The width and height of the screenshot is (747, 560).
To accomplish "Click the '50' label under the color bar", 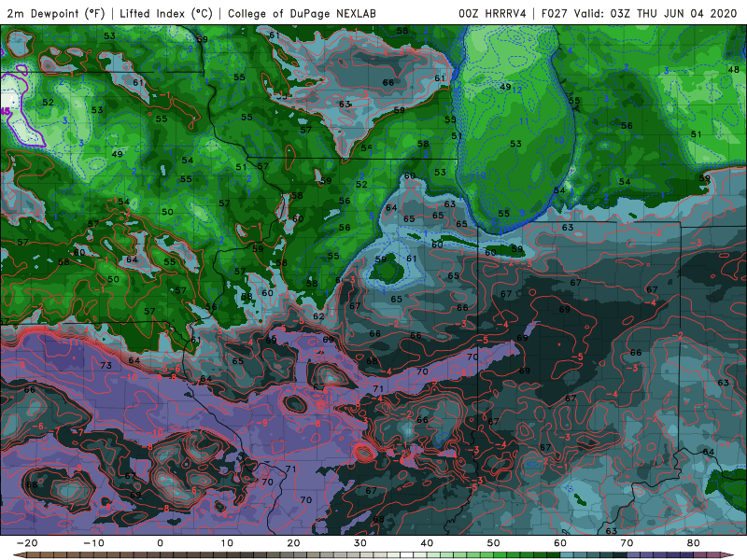I will (494, 543).
